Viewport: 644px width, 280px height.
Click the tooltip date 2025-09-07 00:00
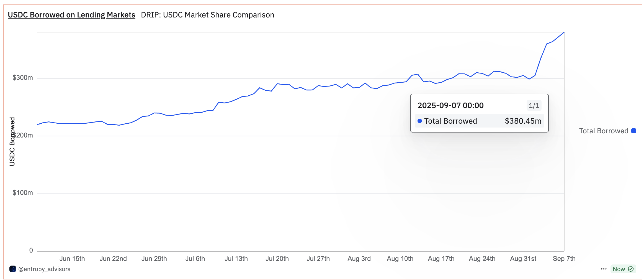[450, 106]
